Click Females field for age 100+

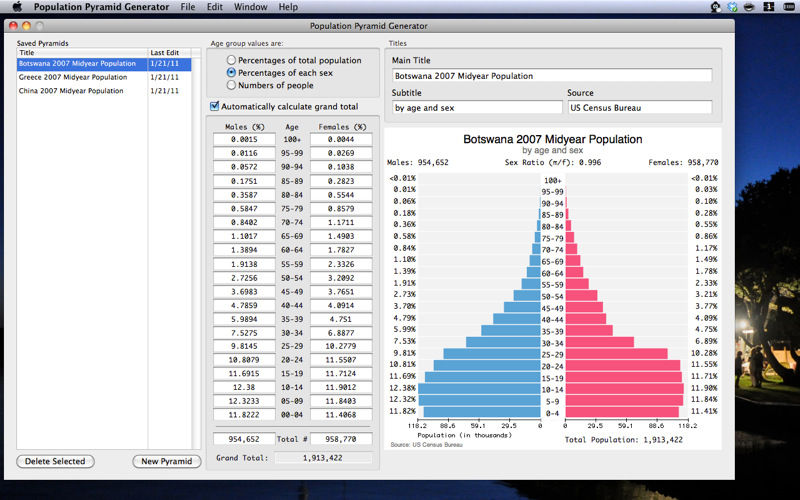click(x=341, y=139)
